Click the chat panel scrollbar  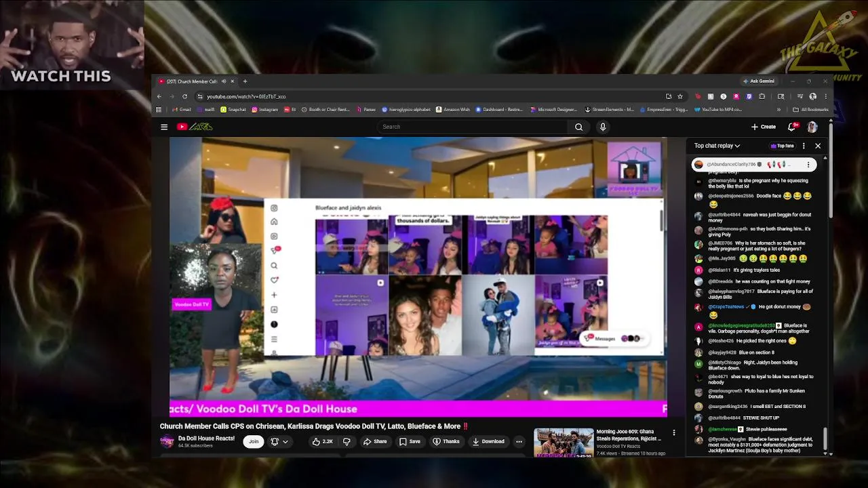pyautogui.click(x=825, y=438)
